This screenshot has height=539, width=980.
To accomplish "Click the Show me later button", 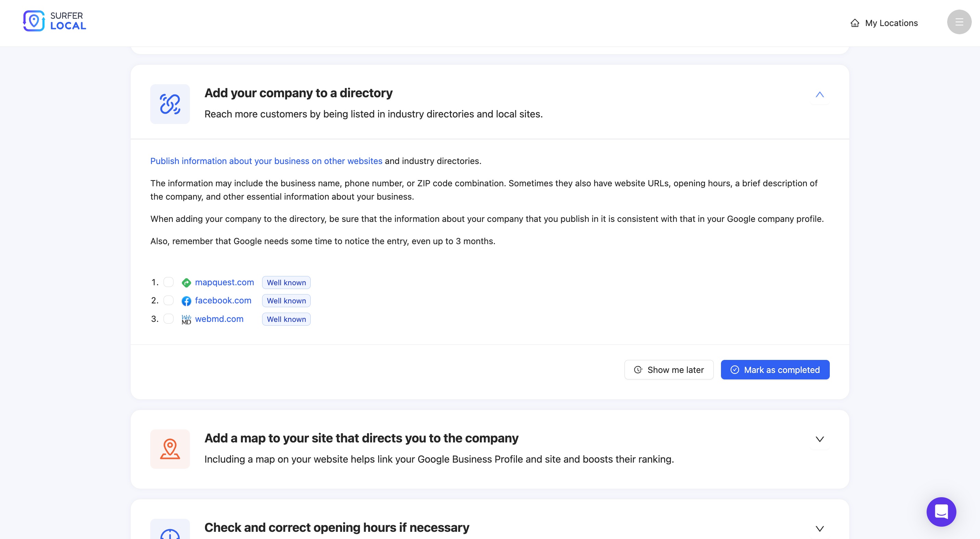I will click(668, 369).
